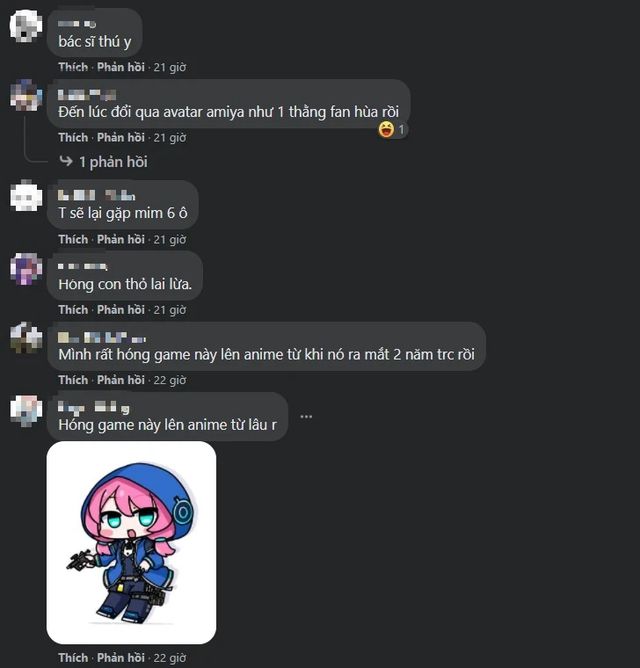Click avatar of the 'Hóng con thỏ lai lừa' commenter
Screen dimensions: 640x668
[x=26, y=268]
